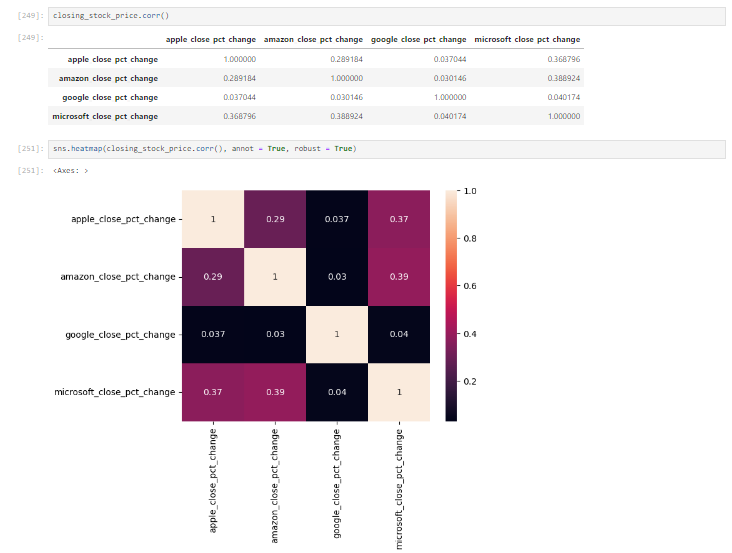Click heatmap cell 0.04 in the google row
This screenshot has height=553, width=732.
pyautogui.click(x=399, y=334)
